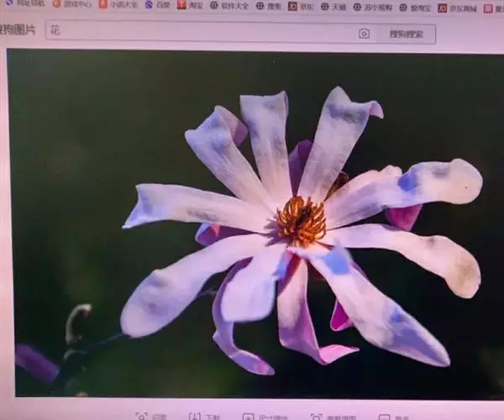Open the 软件大全 bookmark
The width and height of the screenshot is (504, 420).
[x=229, y=6]
